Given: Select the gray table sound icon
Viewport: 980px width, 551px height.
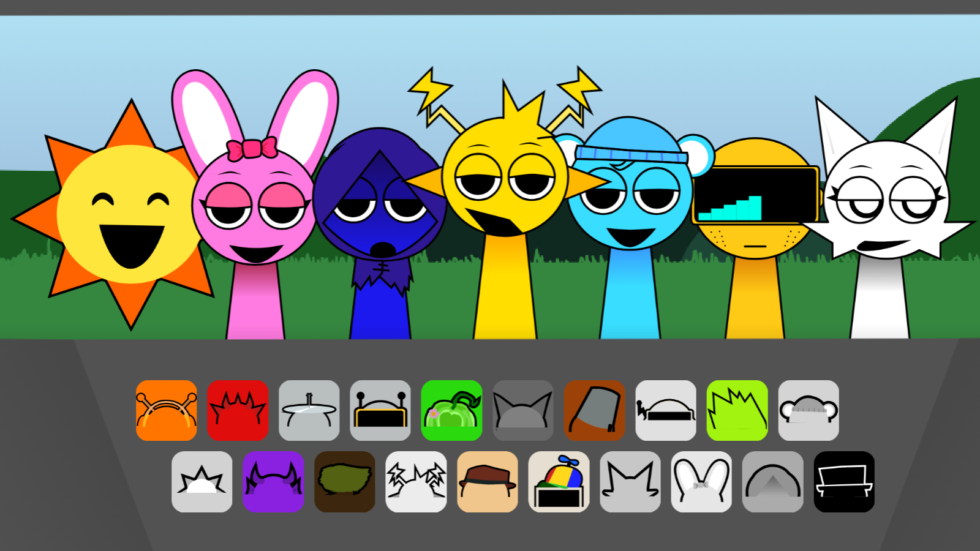Looking at the screenshot, I should (309, 410).
